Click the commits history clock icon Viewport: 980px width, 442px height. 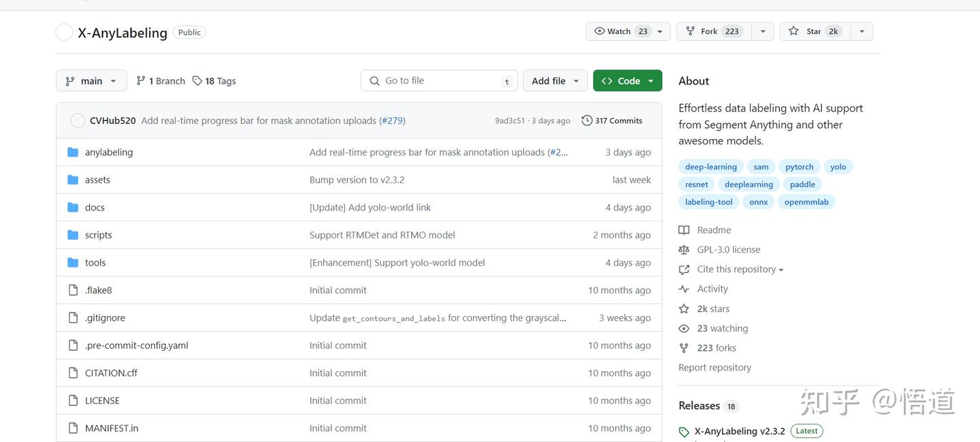587,121
